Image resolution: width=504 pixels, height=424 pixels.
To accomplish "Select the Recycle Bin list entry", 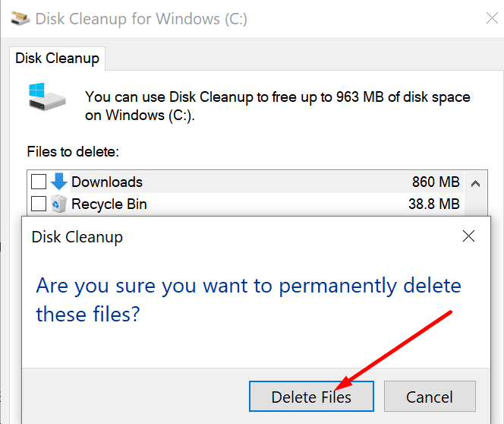I will 246,204.
